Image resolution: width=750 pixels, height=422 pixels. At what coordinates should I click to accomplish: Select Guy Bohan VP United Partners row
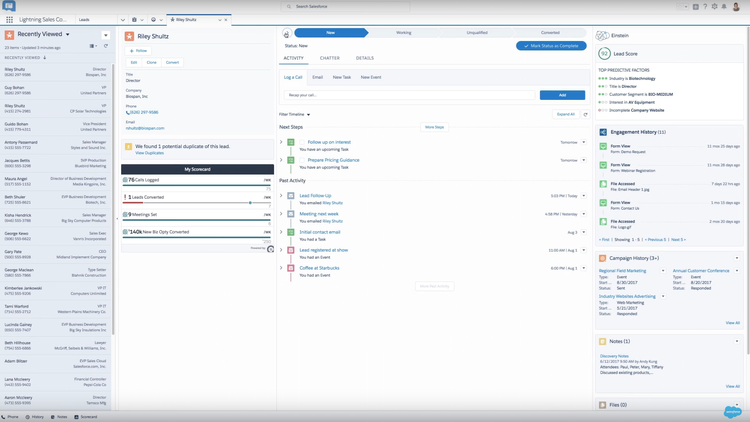55,90
